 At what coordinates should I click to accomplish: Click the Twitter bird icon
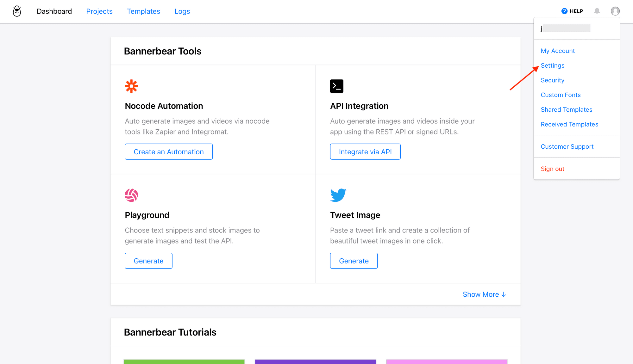[338, 195]
